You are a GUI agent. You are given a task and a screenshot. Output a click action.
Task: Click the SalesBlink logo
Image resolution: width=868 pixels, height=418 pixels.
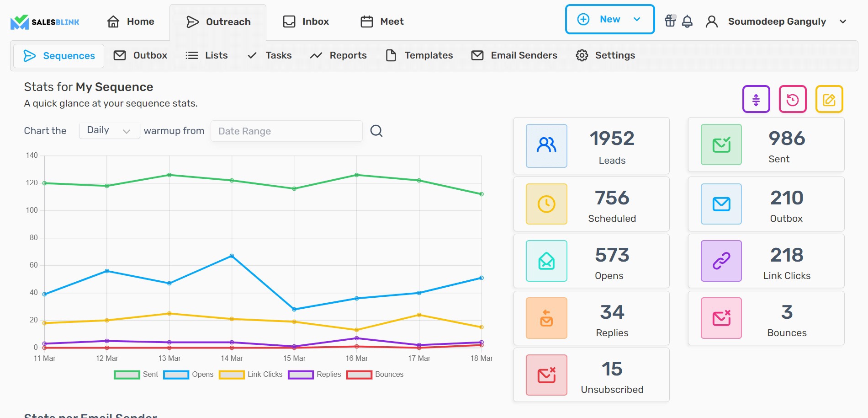click(45, 21)
